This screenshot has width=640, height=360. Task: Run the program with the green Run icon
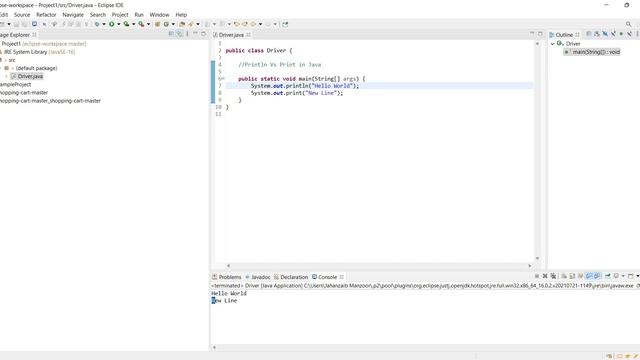tap(111, 24)
